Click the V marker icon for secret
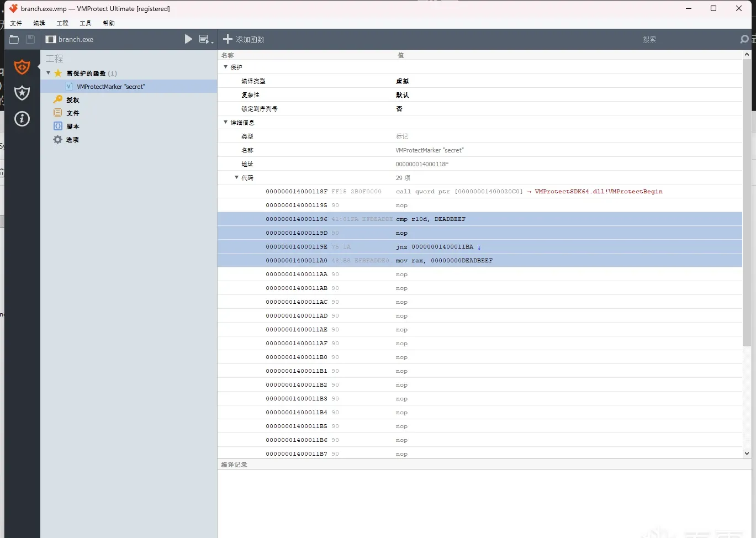The image size is (756, 538). [69, 86]
